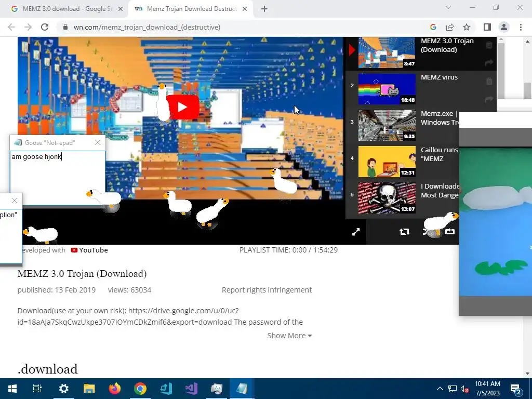532x399 pixels.
Task: Play the MEMZ video with the YouTube button
Action: click(x=182, y=107)
